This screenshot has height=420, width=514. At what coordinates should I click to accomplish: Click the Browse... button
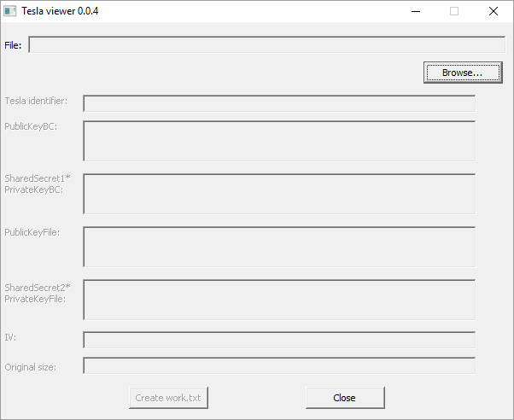pyautogui.click(x=463, y=73)
